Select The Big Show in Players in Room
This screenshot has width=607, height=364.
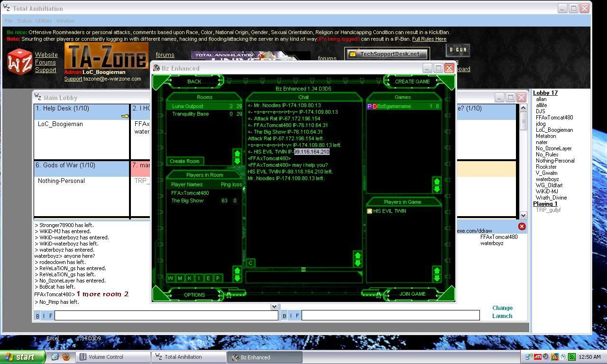204,201
